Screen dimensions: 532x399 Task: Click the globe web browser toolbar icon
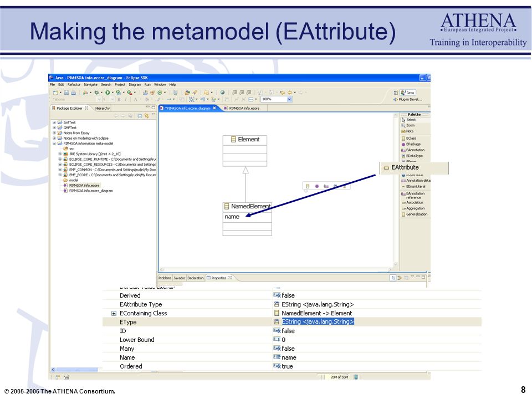(223, 93)
